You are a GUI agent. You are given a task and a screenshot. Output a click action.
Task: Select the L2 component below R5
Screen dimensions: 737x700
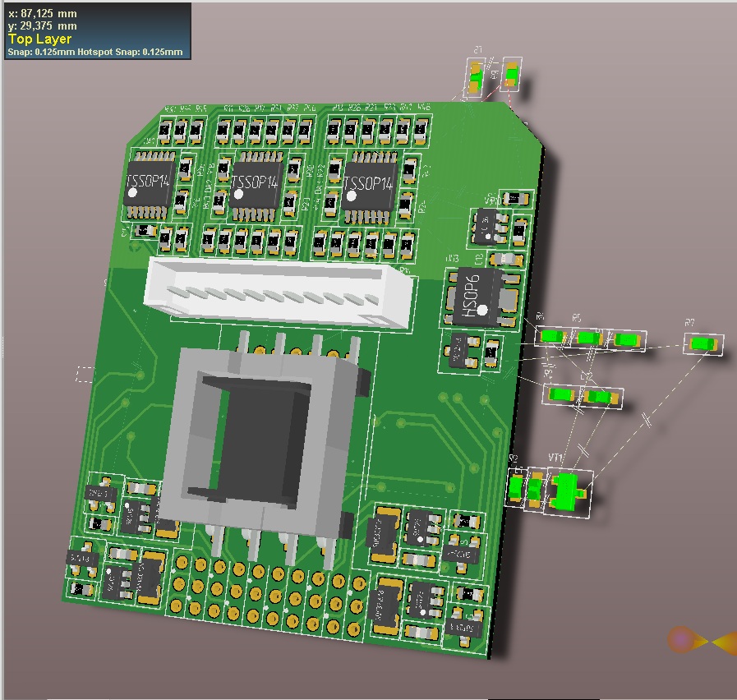[601, 398]
